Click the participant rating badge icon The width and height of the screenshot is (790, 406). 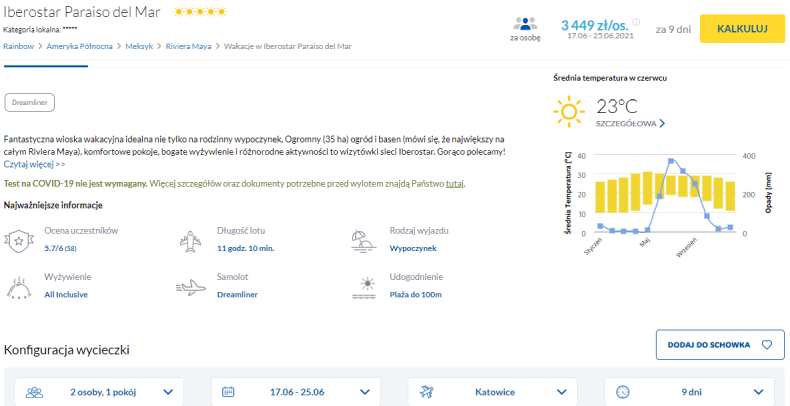pos(19,240)
